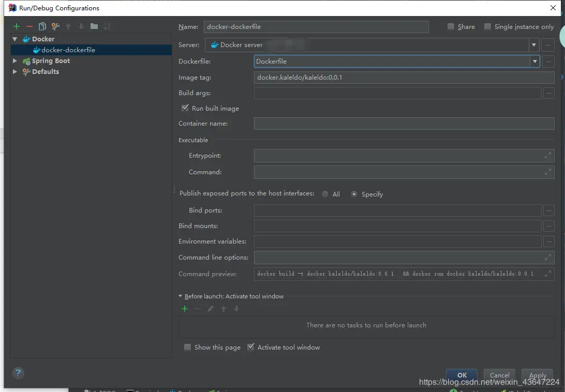This screenshot has width=565, height=392.
Task: Copy the selected configuration
Action: pos(42,26)
